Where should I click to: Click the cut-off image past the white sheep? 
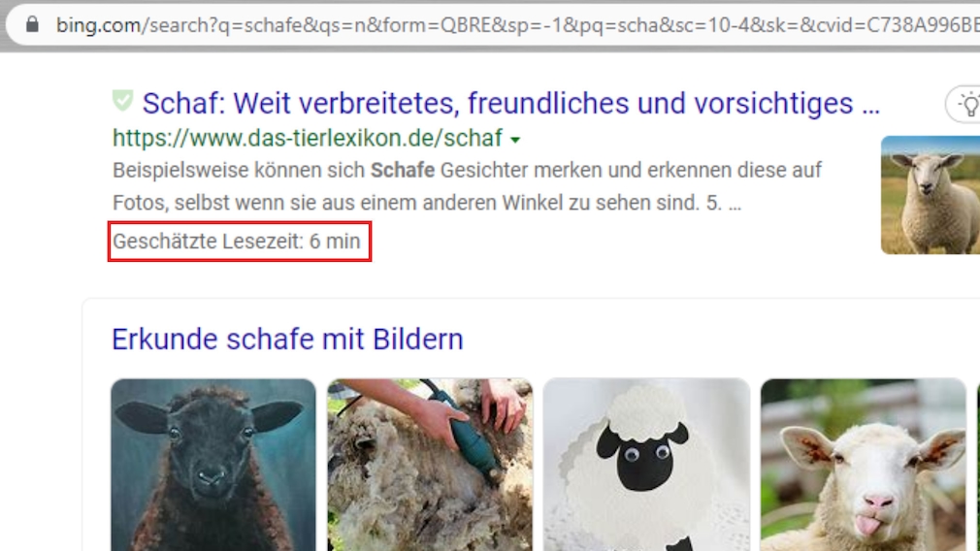pyautogui.click(x=978, y=465)
